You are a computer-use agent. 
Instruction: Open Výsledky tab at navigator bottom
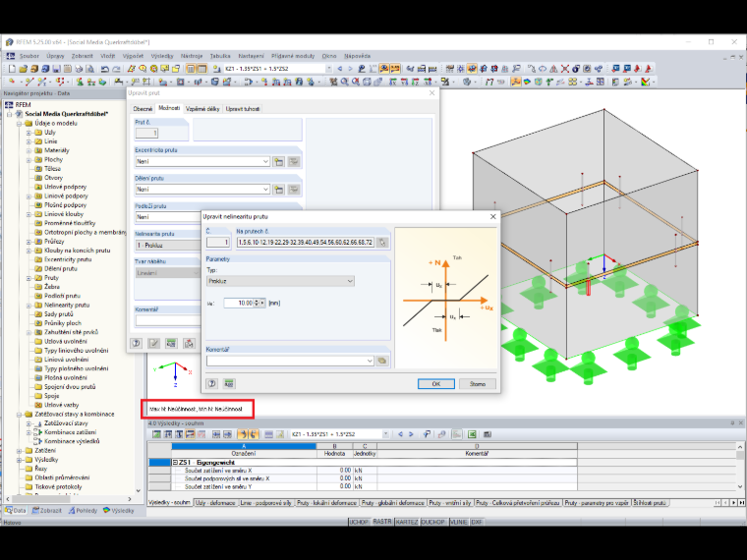coord(119,511)
